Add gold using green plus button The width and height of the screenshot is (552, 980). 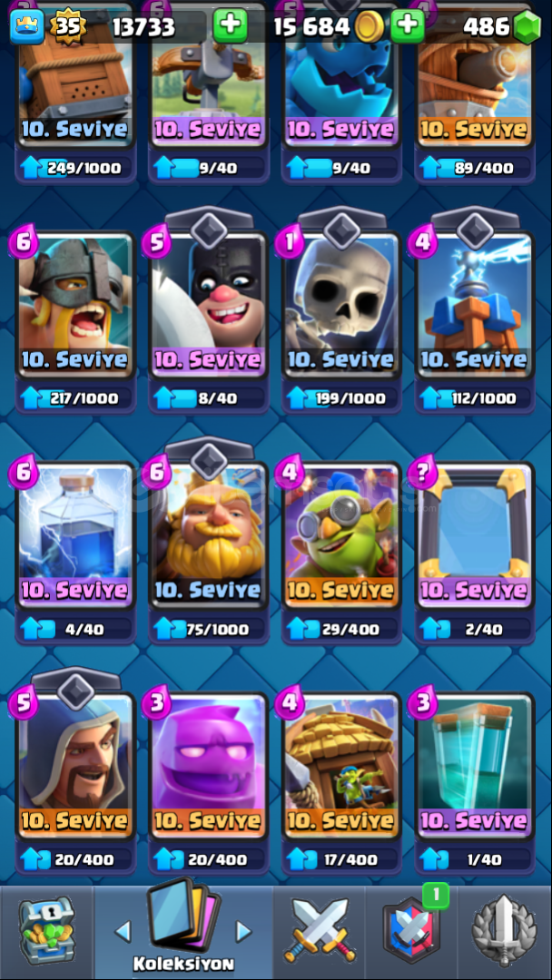(x=407, y=26)
